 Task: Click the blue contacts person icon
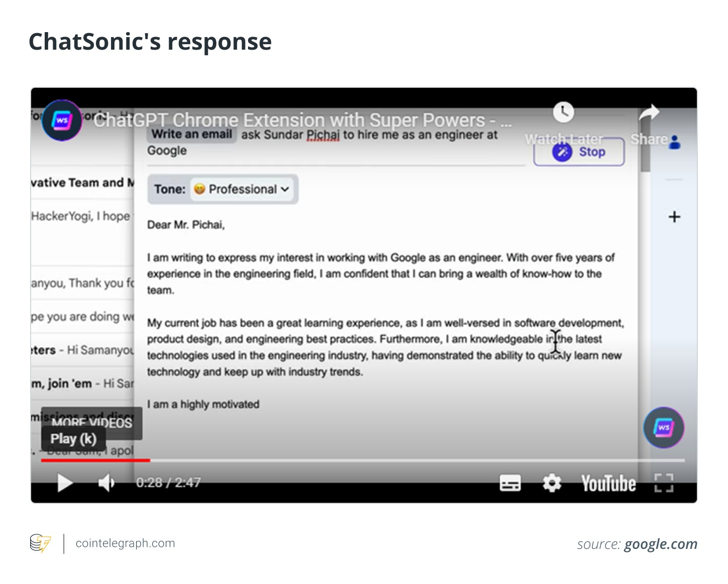[675, 142]
